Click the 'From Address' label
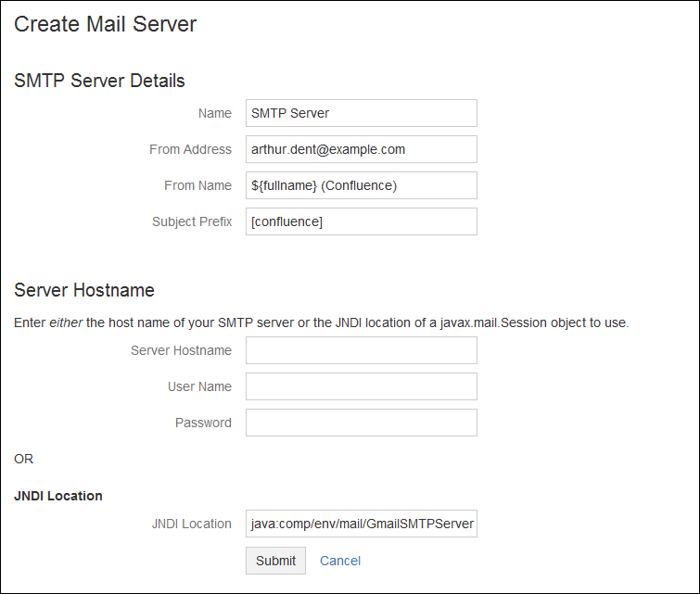Viewport: 700px width, 594px height. 191,149
